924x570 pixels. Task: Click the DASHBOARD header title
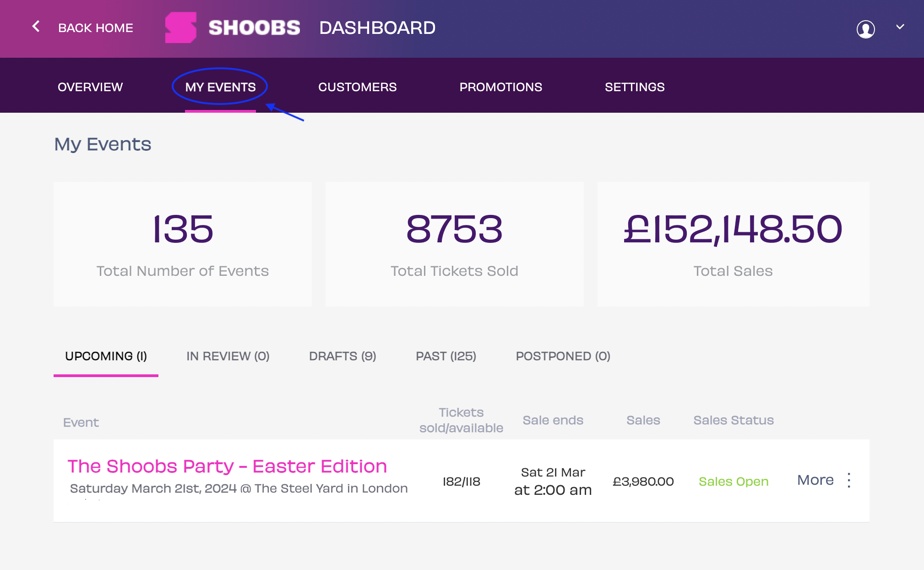[x=377, y=27]
